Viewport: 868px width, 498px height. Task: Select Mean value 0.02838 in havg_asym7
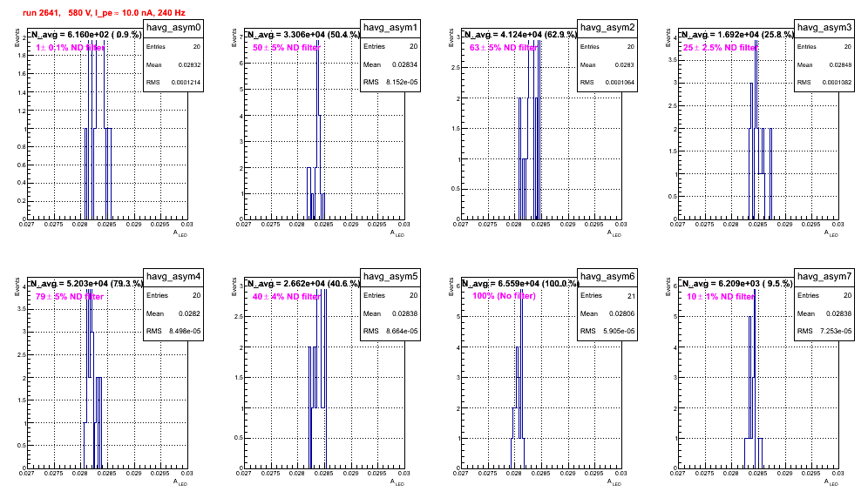[839, 313]
